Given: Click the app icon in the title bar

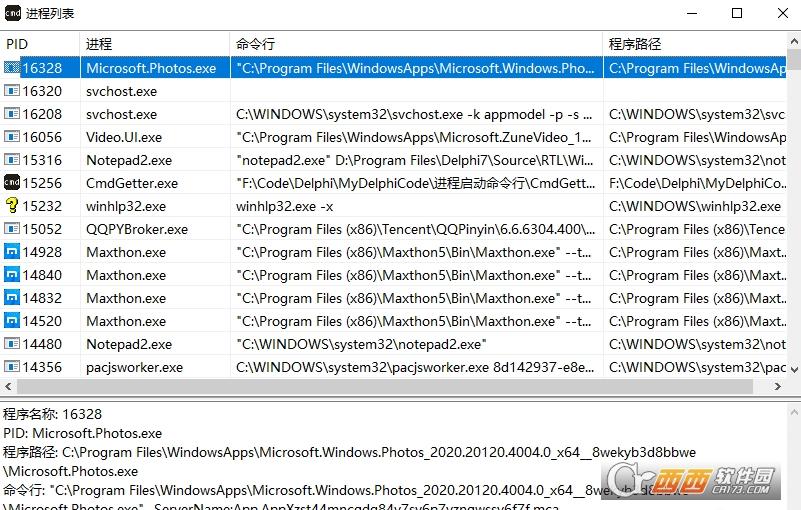Looking at the screenshot, I should [x=13, y=13].
